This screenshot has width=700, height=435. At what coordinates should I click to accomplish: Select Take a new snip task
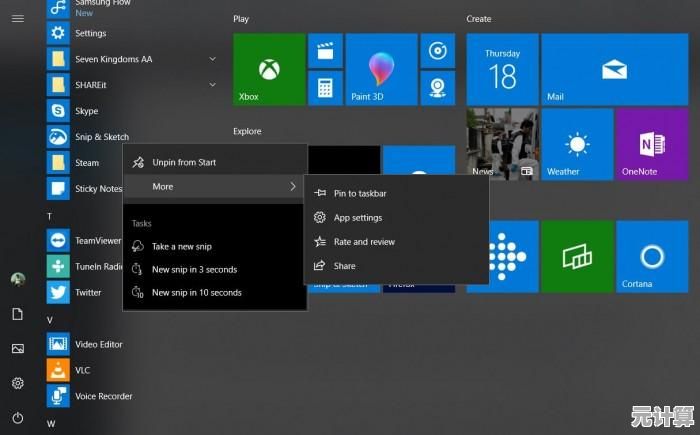coord(181,246)
